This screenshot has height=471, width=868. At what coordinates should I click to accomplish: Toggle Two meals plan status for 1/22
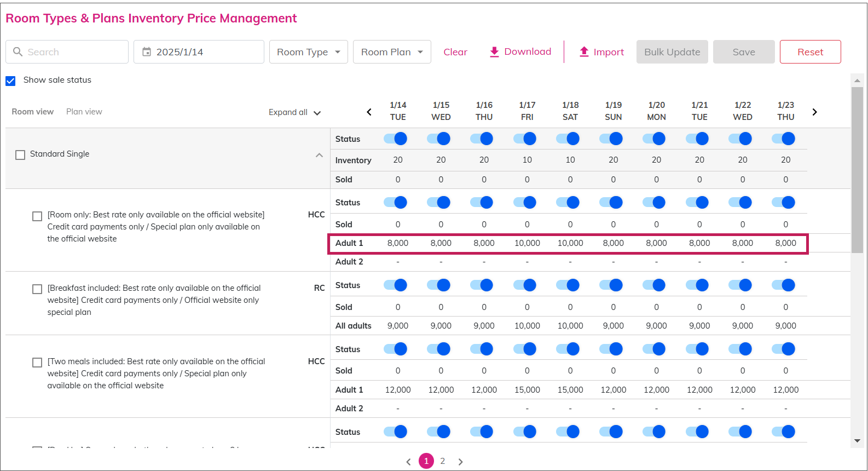(x=740, y=349)
